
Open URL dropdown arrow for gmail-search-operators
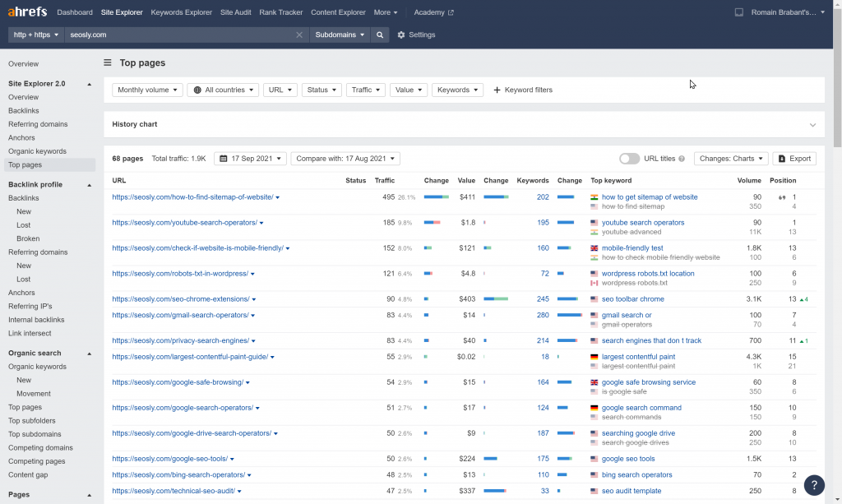253,317
